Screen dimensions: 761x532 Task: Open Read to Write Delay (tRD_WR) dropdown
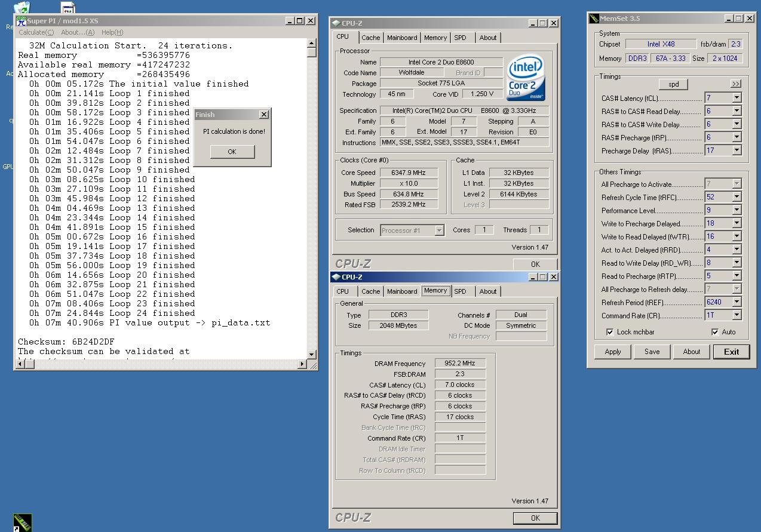pos(737,263)
